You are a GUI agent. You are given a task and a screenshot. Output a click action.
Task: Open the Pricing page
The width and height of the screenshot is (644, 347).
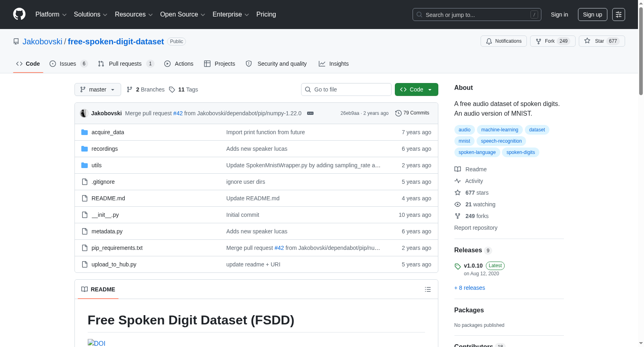click(x=266, y=15)
